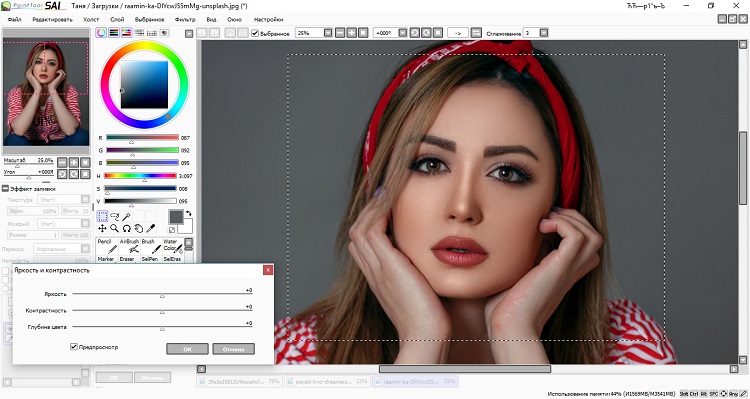Viewport: 750px width, 399px height.
Task: Select the Hand pan tool
Action: (138, 229)
